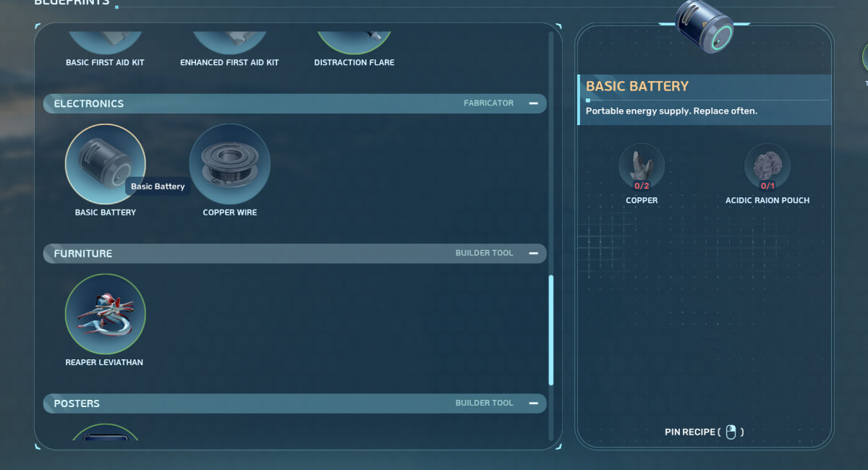Select the Basic Battery blueprint icon
This screenshot has height=470, width=868.
pyautogui.click(x=105, y=164)
